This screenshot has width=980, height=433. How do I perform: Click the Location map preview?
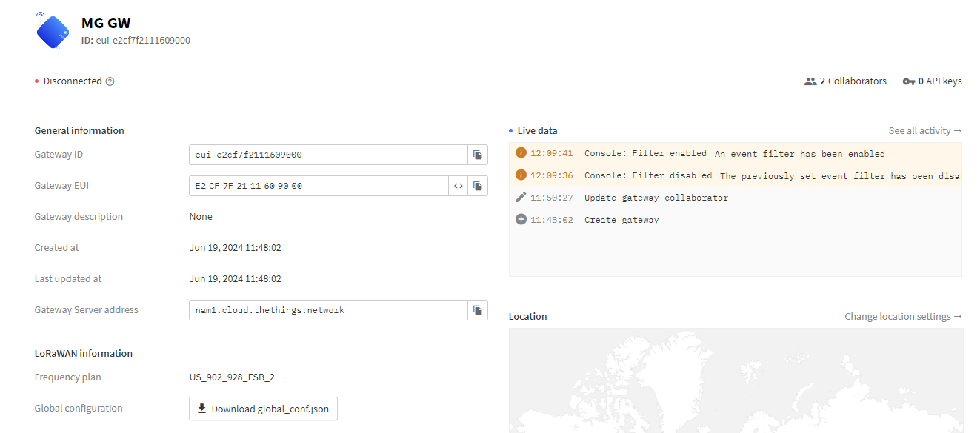click(736, 380)
